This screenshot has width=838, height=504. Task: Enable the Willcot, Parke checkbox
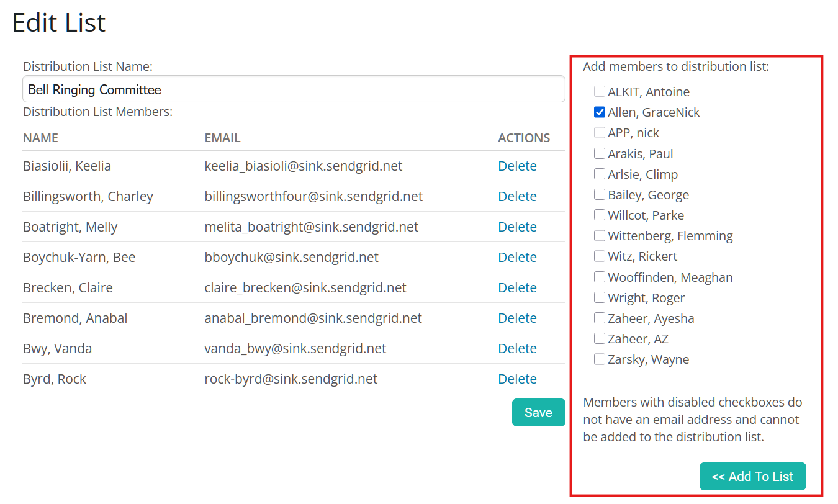(x=600, y=215)
